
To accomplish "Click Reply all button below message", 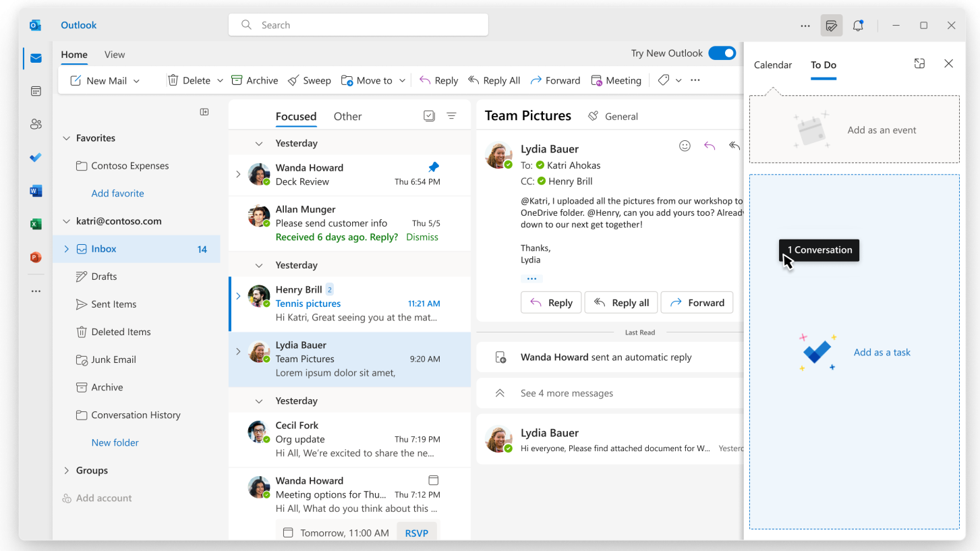I will [x=621, y=303].
